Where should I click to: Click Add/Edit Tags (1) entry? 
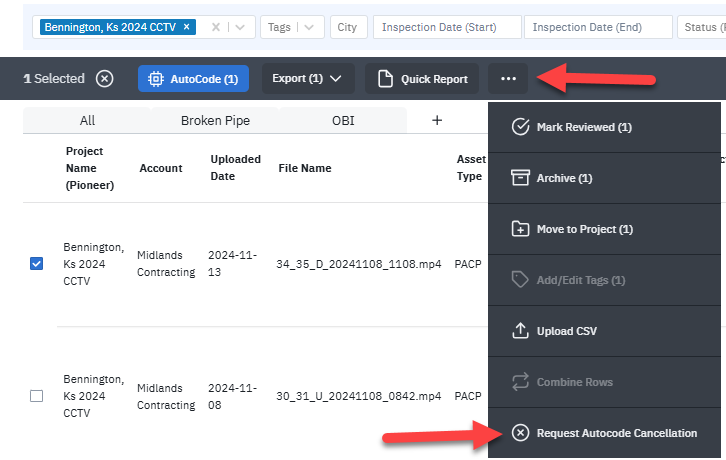604,280
